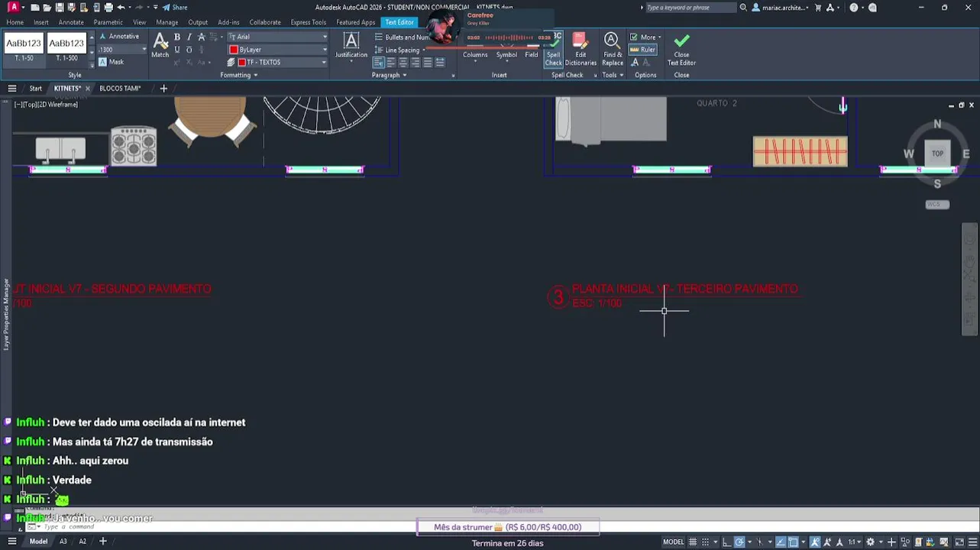980x550 pixels.
Task: Toggle object snap status icon
Action: click(793, 542)
